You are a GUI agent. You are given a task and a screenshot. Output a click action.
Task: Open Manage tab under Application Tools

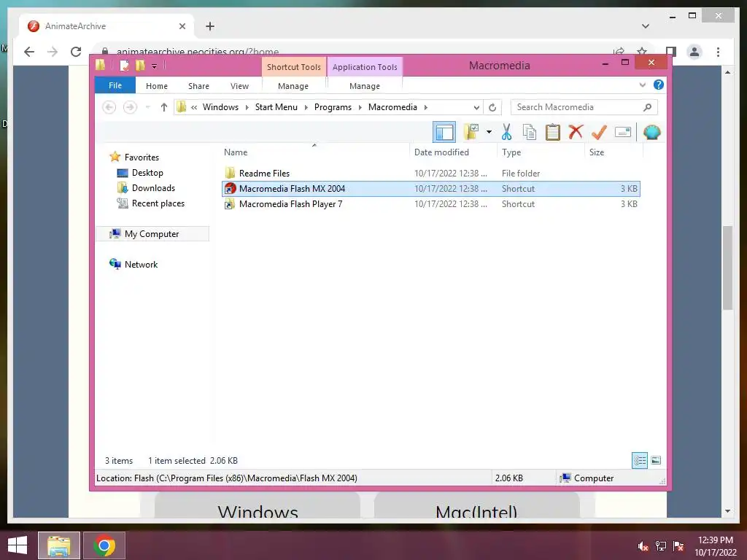click(365, 86)
